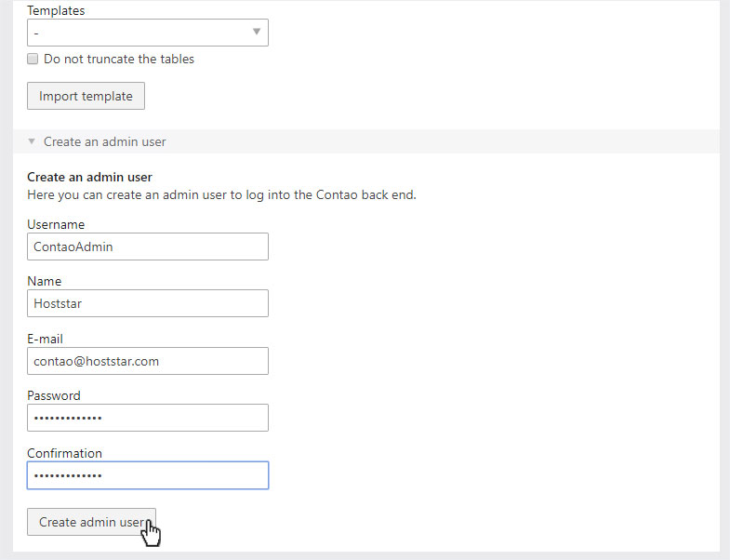Click the "Here you can create an admin" description

(221, 194)
